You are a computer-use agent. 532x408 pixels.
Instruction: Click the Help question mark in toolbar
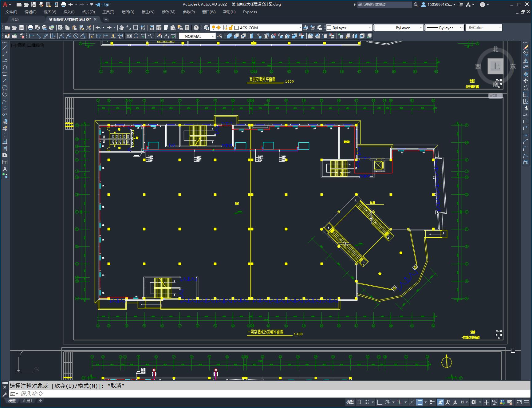[x=196, y=28]
